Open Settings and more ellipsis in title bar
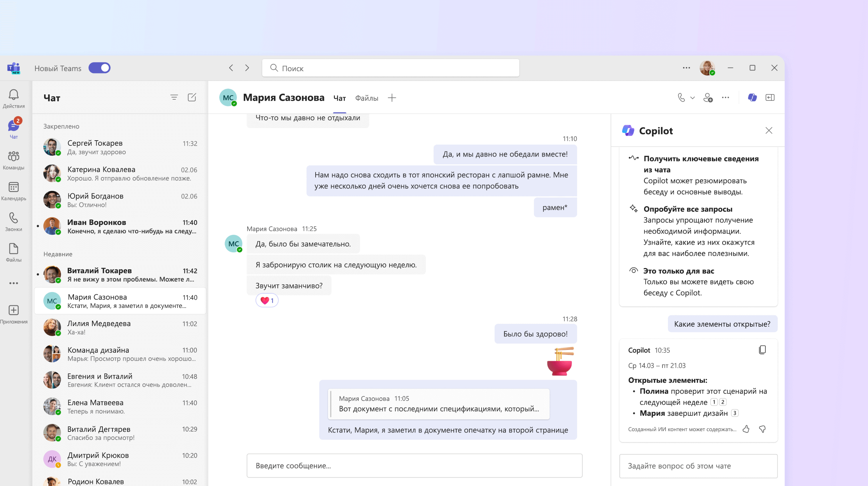The image size is (868, 486). 686,68
